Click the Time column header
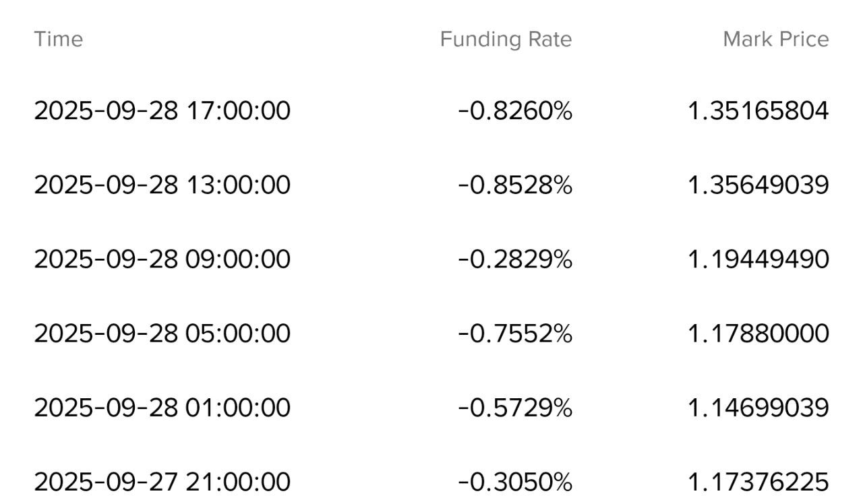 (59, 39)
